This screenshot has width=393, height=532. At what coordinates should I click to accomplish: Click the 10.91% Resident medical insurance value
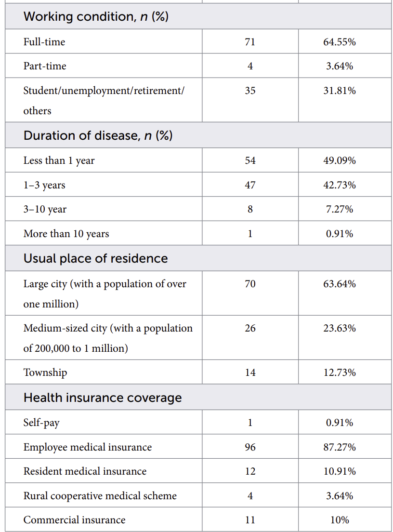[x=340, y=471]
